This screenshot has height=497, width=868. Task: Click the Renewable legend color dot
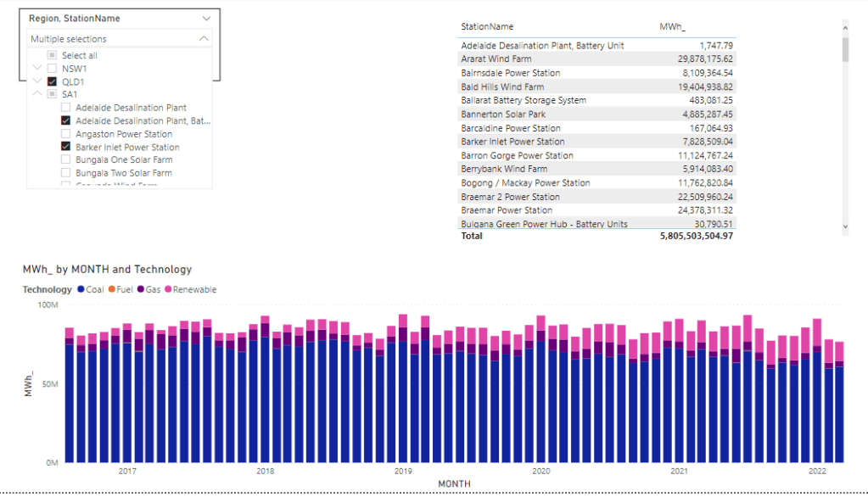coord(167,289)
